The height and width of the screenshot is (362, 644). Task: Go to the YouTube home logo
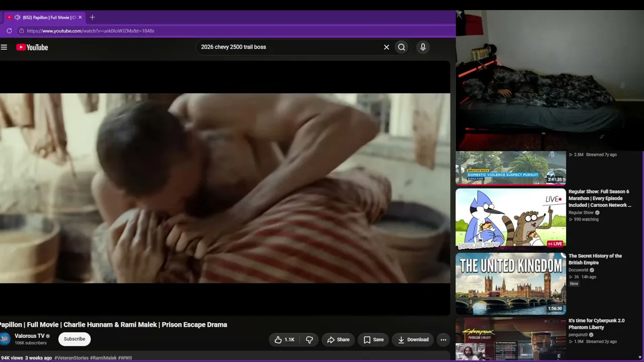(x=32, y=47)
